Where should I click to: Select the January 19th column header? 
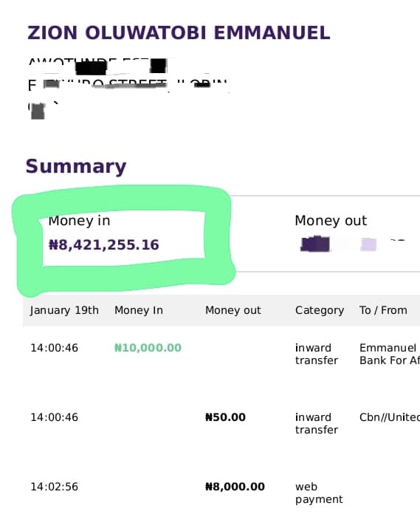click(x=64, y=310)
